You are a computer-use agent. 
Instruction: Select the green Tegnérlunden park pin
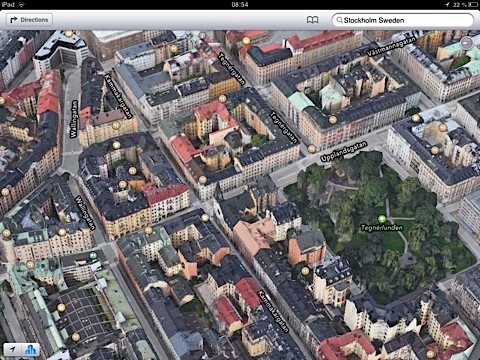pos(382,219)
